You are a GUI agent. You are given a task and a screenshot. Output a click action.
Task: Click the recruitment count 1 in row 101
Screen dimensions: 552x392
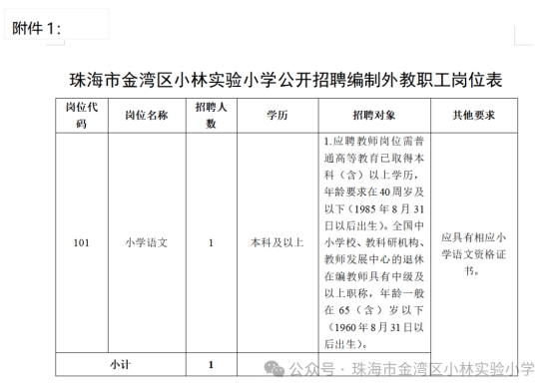tap(212, 242)
